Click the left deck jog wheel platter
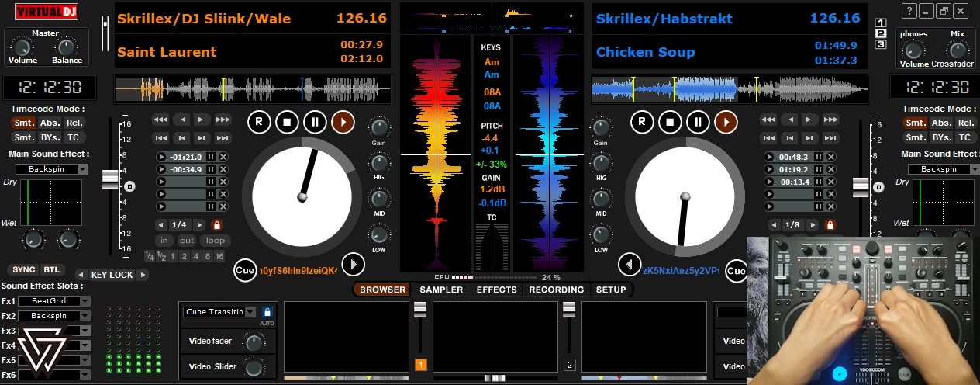Viewport: 980px width, 385px height. (x=302, y=197)
